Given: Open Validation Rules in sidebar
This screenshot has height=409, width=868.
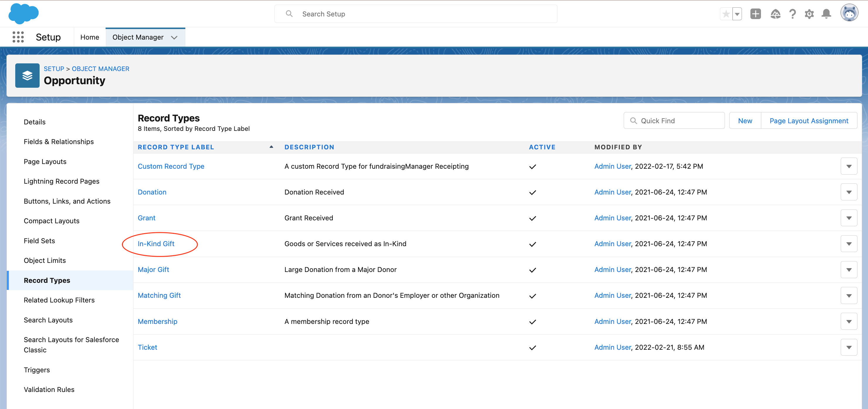Looking at the screenshot, I should [49, 389].
